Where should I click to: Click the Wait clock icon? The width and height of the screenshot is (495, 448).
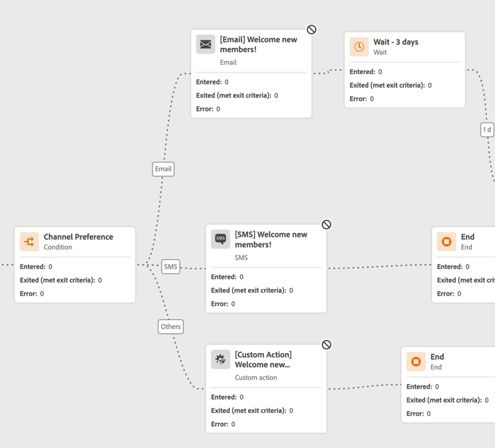(x=359, y=47)
